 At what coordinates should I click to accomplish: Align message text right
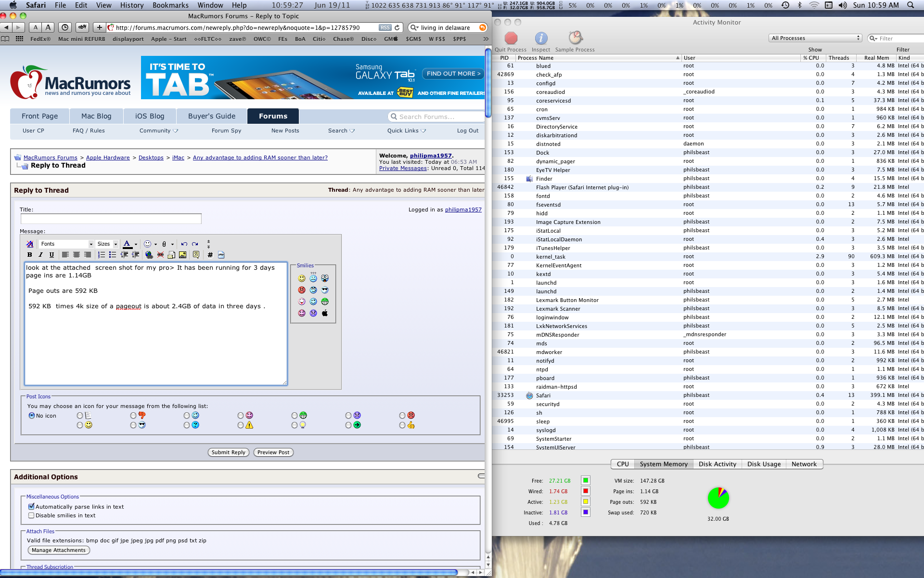click(87, 255)
